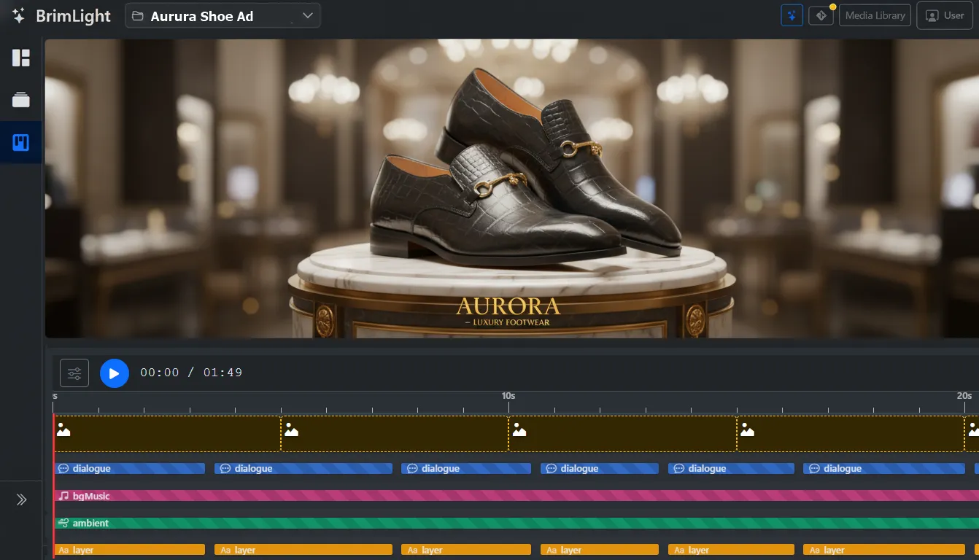Open the Media Library
The height and width of the screenshot is (560, 979).
[x=875, y=15]
